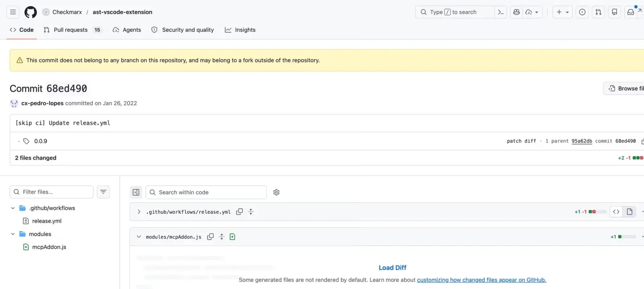Open diff view settings gear

click(x=276, y=192)
